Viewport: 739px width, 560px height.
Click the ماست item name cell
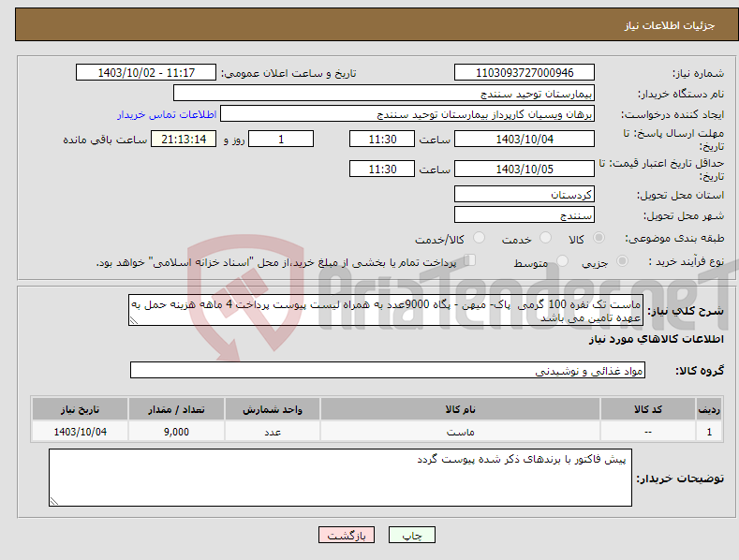(460, 432)
